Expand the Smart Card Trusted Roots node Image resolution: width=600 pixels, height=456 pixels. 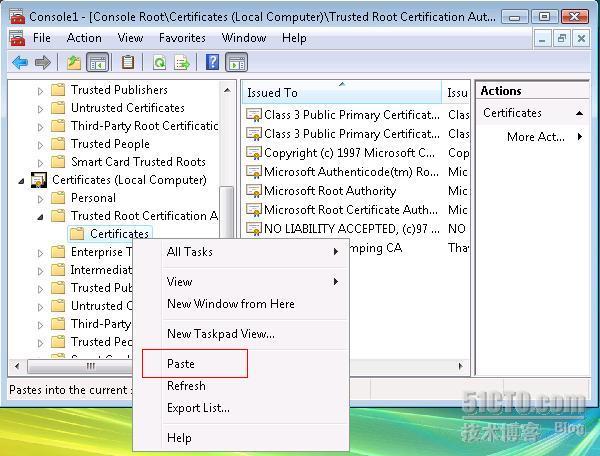(41, 163)
